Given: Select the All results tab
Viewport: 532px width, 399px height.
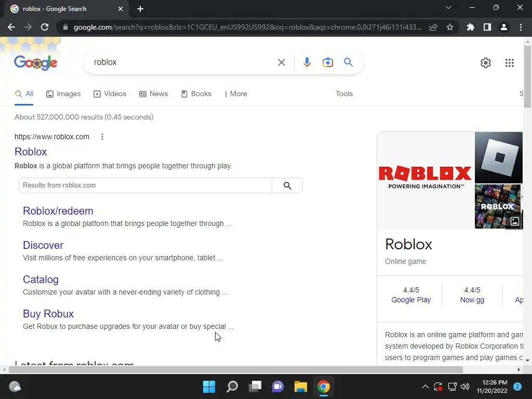Looking at the screenshot, I should click(x=24, y=94).
